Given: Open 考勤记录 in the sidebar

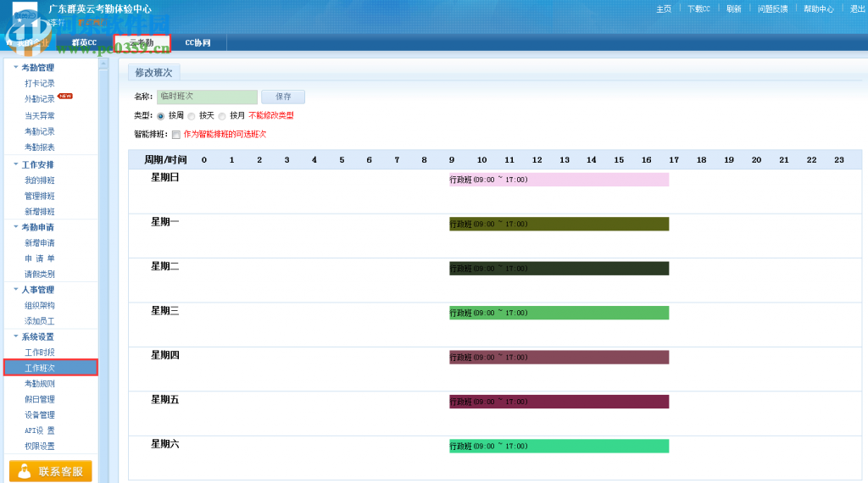Looking at the screenshot, I should pyautogui.click(x=40, y=131).
